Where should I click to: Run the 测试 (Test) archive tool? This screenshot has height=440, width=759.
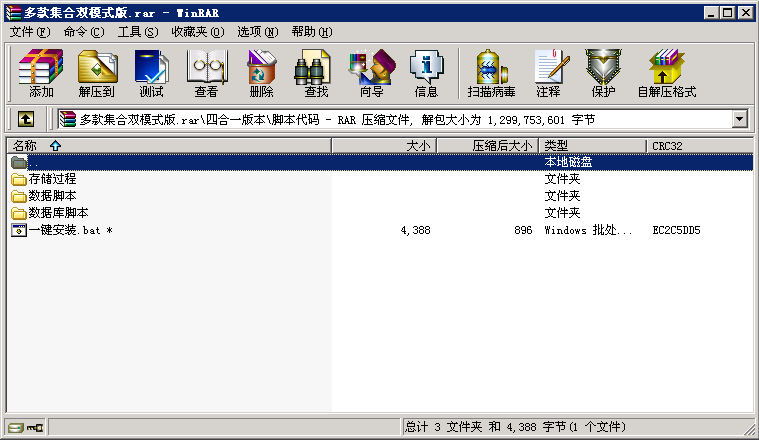pyautogui.click(x=151, y=73)
